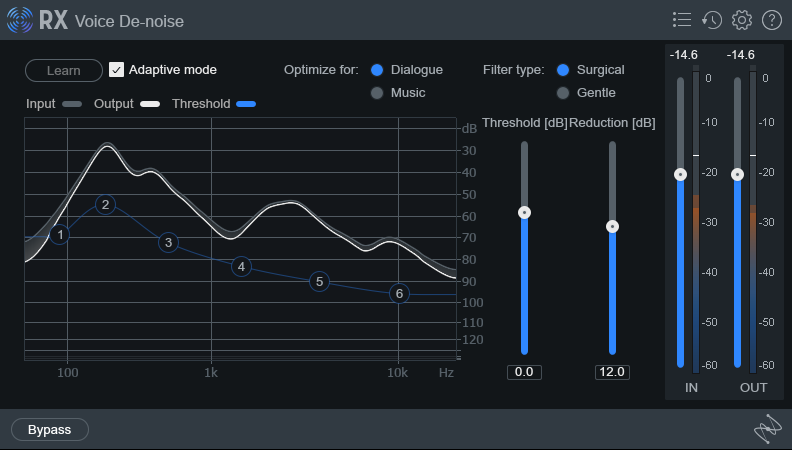This screenshot has width=792, height=450.
Task: Choose the Gentle filter type
Action: [563, 93]
